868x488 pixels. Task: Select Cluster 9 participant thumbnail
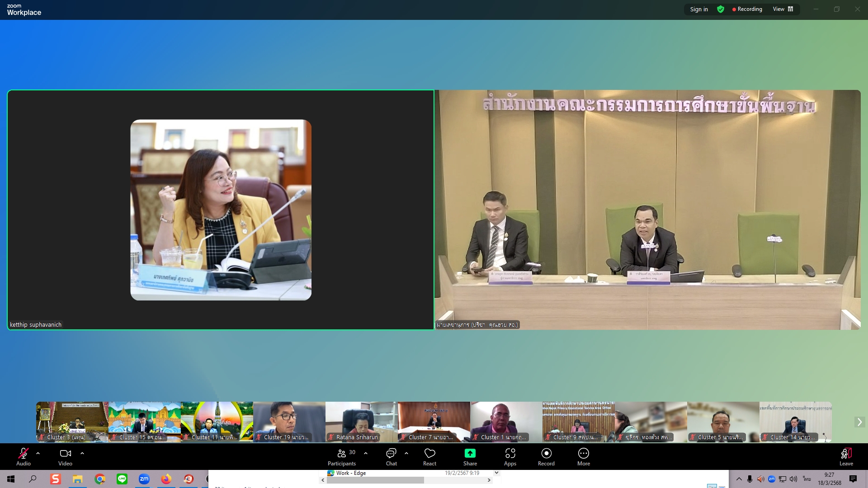point(579,422)
